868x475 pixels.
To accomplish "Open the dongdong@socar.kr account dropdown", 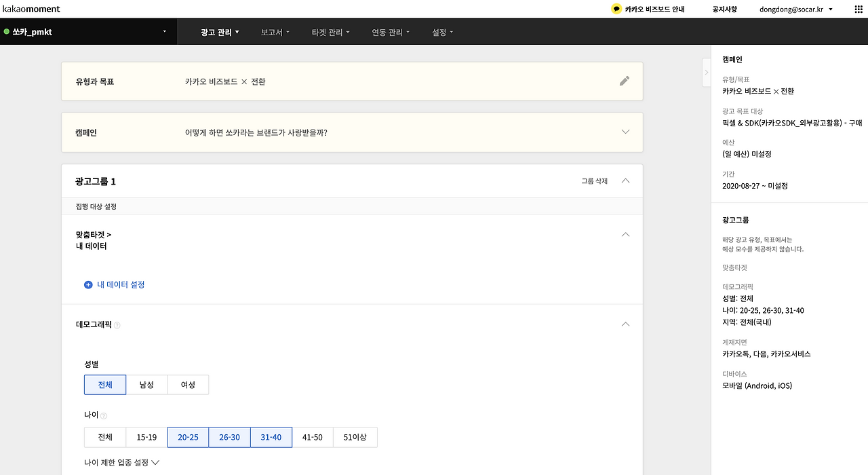I will [x=790, y=9].
